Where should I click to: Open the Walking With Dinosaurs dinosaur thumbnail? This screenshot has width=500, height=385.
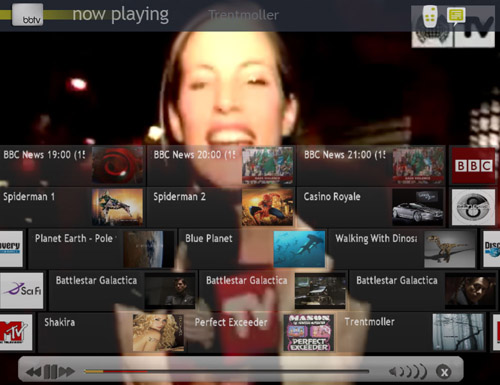pos(450,249)
